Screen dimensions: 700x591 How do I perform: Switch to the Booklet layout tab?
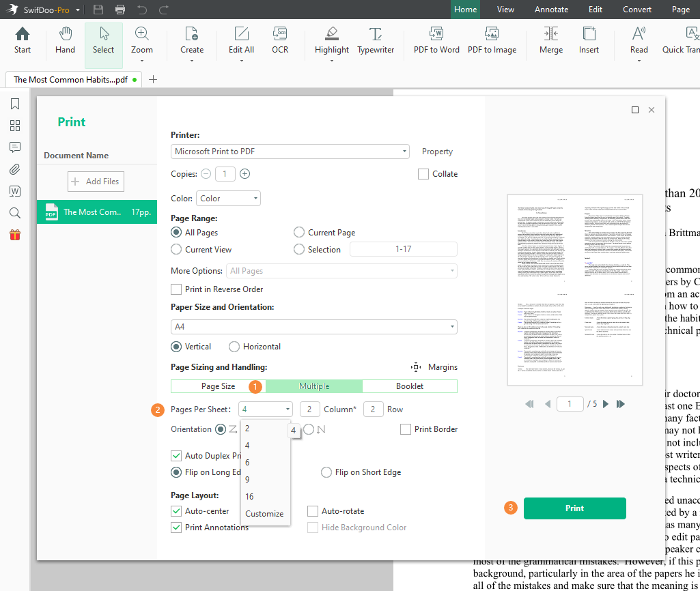point(410,386)
